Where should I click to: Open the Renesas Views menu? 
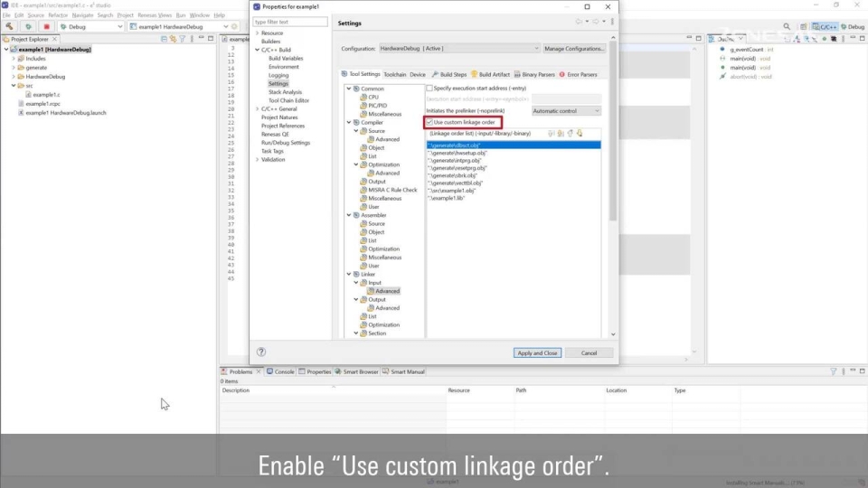155,15
